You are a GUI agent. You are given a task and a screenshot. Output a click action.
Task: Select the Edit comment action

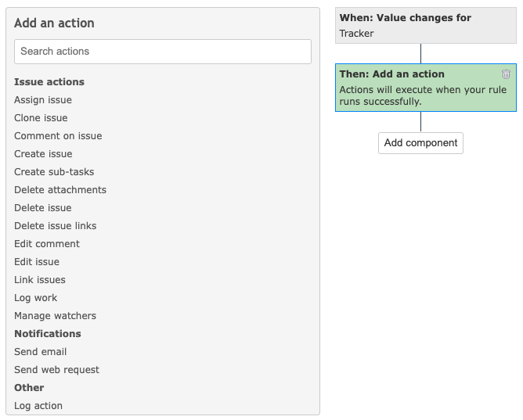47,244
